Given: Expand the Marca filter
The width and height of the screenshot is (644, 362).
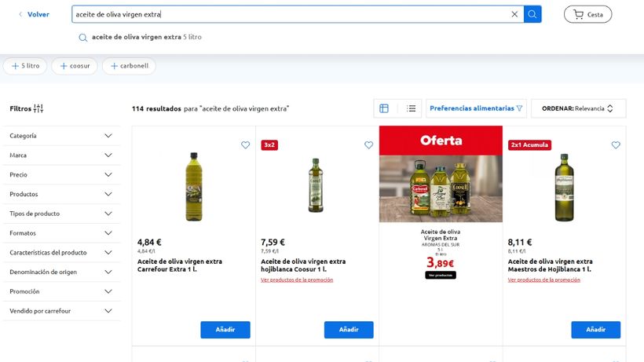Looking at the screenshot, I should (61, 155).
